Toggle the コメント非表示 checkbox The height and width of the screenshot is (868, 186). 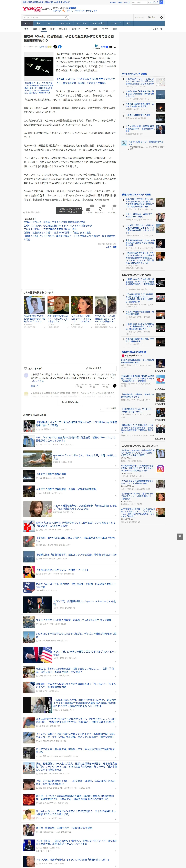tap(102, 408)
